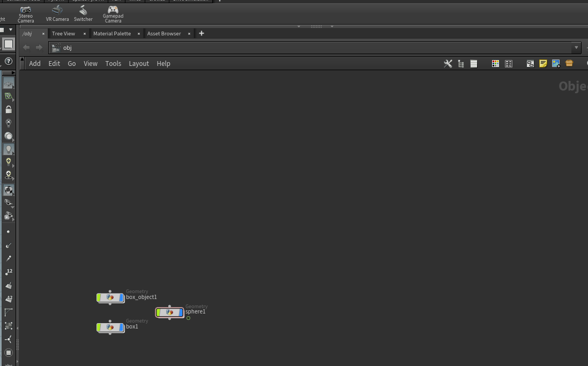Viewport: 588px width, 366px height.
Task: Switch to the Material Palette tab
Action: pos(111,34)
